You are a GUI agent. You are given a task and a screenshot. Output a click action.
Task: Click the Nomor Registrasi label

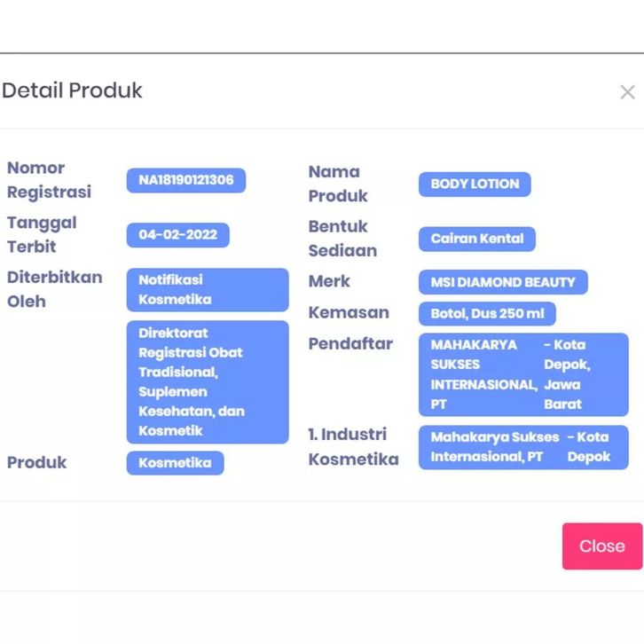point(49,179)
